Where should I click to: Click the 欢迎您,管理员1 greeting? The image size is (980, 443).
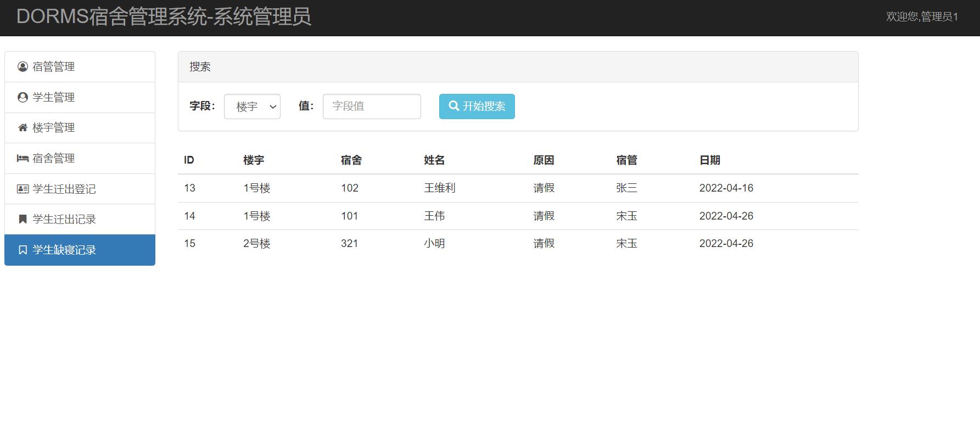[922, 16]
